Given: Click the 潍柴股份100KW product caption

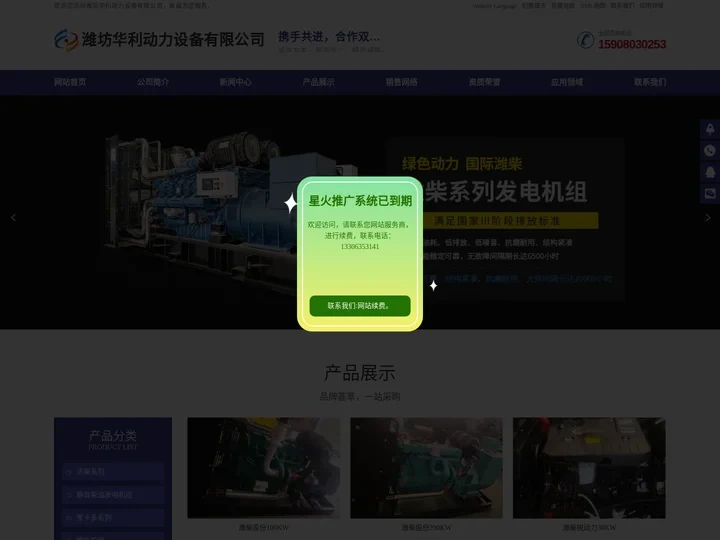Looking at the screenshot, I should tap(264, 528).
